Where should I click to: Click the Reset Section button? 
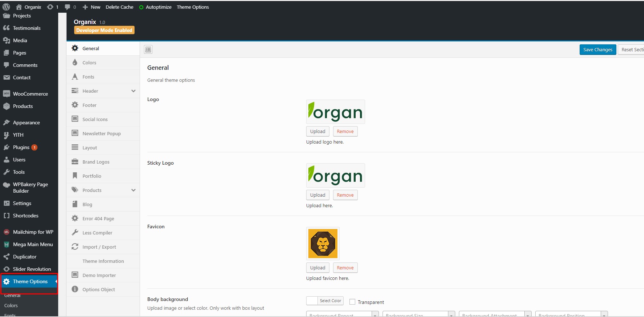[631, 49]
